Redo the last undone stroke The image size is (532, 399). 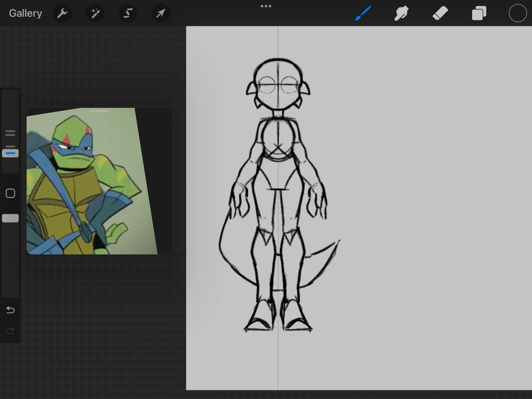click(x=10, y=331)
